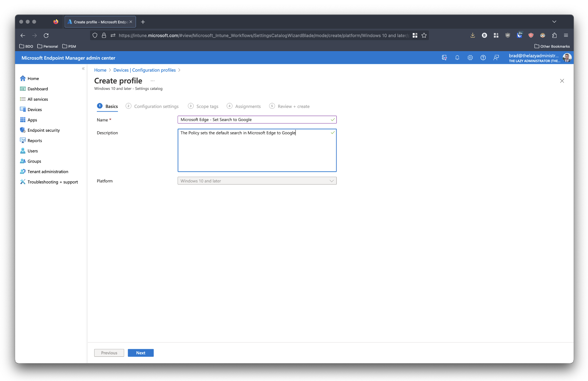Open the Help question mark icon
This screenshot has height=381, width=588.
[483, 58]
